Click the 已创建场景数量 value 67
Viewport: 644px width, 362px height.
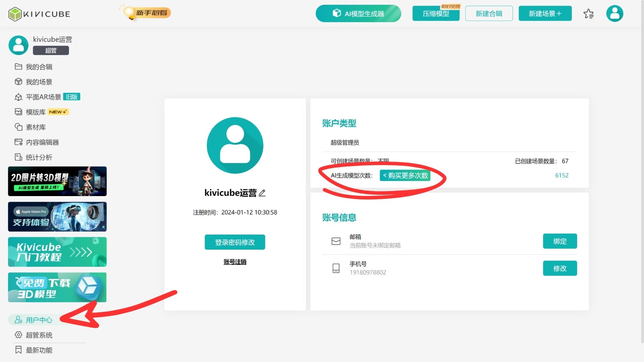565,161
